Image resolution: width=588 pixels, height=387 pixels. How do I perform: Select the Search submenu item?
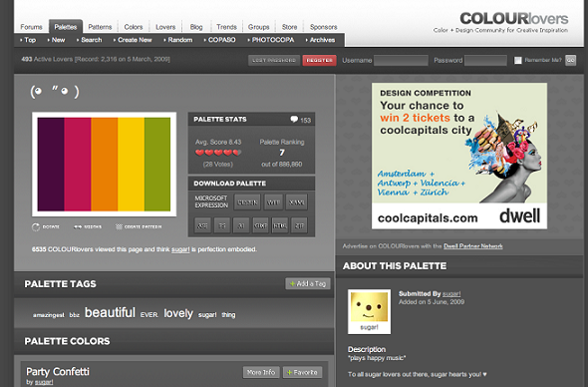tap(91, 40)
